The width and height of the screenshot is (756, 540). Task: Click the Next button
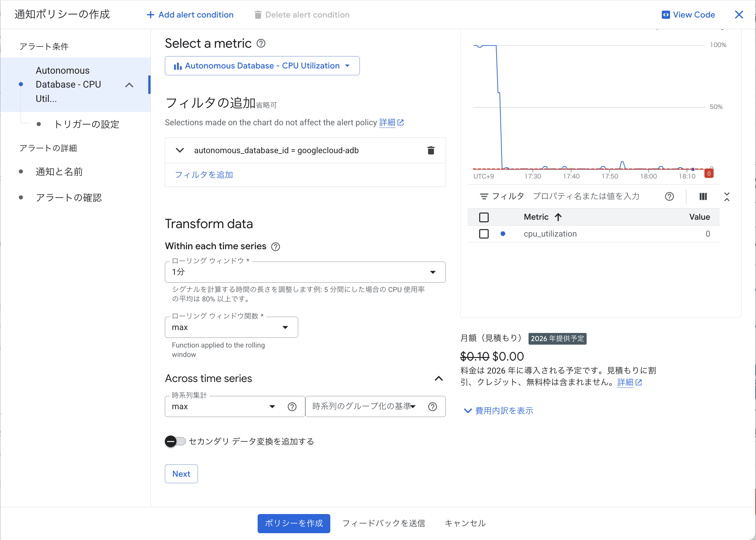[181, 473]
